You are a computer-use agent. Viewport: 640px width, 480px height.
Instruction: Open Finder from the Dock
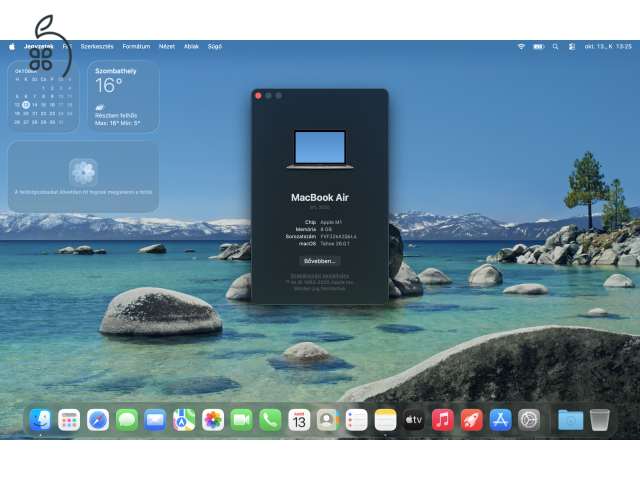point(40,420)
